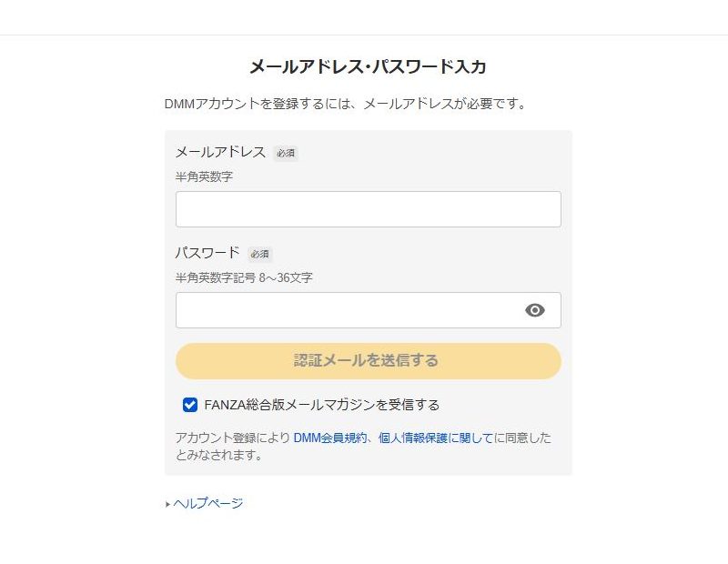Click the 必須 badge next to メールアドレス
Screen dimensions: 728x564
pos(286,153)
